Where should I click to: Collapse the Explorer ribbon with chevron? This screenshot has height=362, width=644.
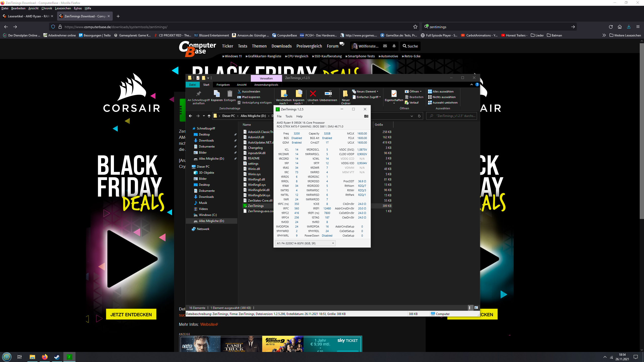click(471, 85)
